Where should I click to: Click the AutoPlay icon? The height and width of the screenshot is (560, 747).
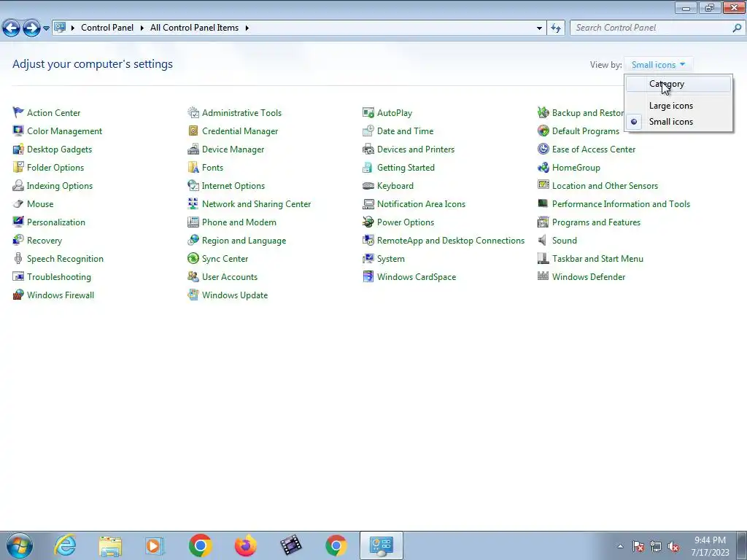pos(368,113)
